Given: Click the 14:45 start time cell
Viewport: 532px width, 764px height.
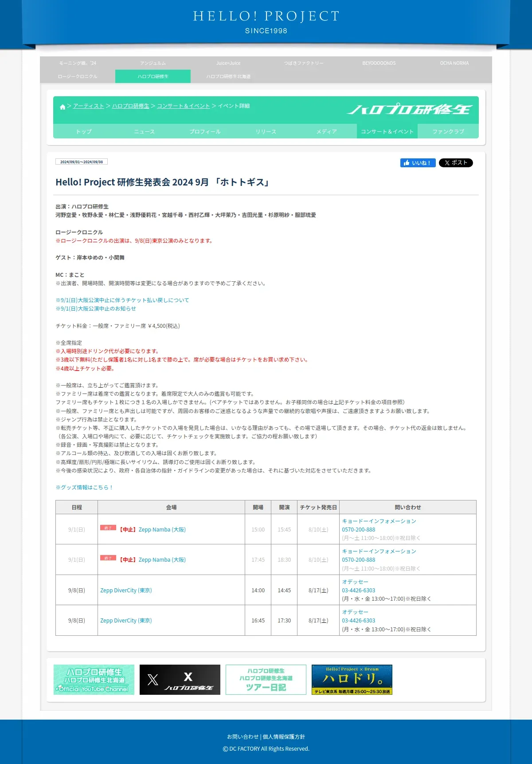Looking at the screenshot, I should (x=284, y=591).
